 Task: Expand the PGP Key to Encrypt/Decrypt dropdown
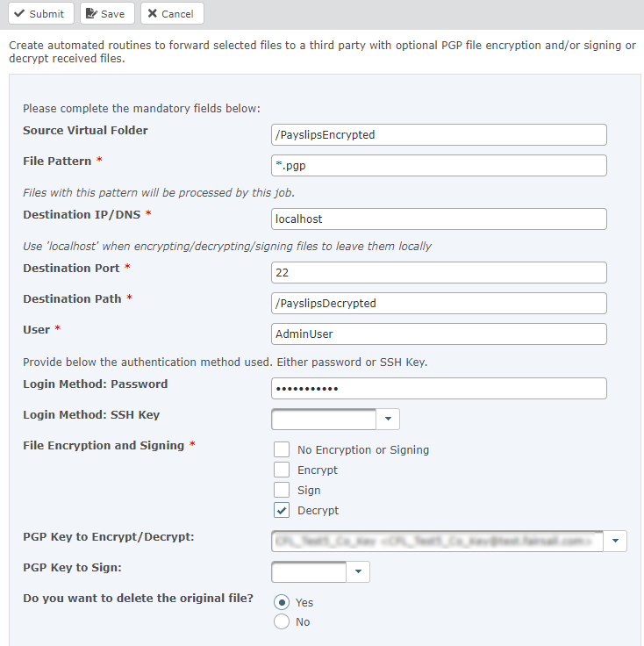615,541
